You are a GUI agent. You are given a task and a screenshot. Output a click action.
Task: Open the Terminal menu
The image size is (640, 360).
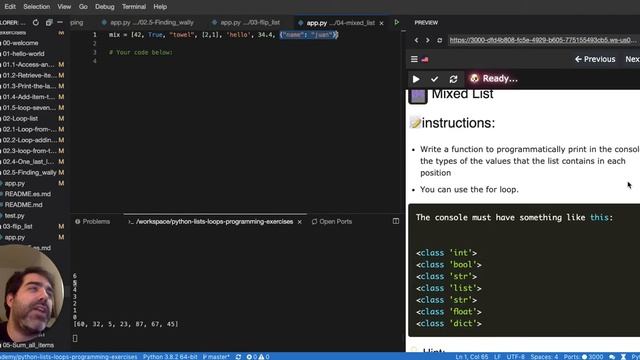pos(134,7)
